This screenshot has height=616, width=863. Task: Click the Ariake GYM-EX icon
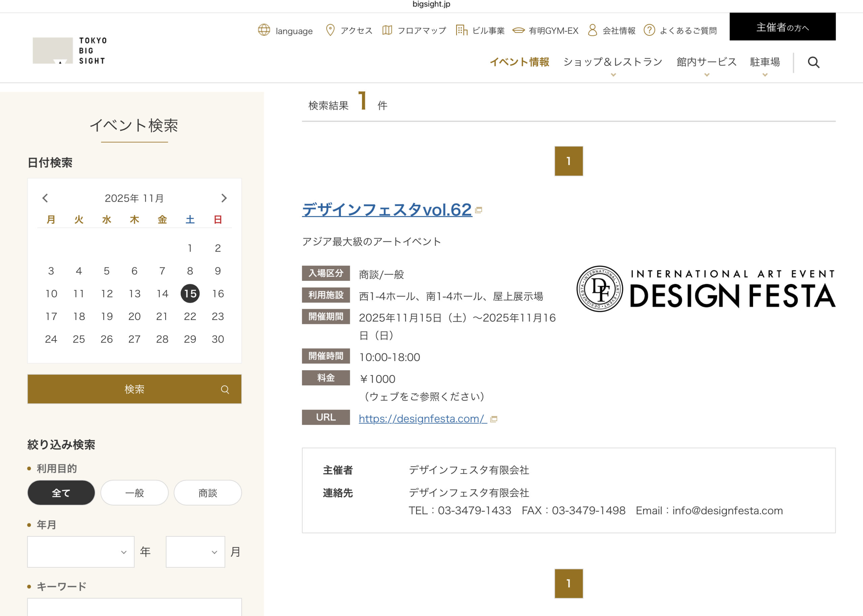point(518,30)
